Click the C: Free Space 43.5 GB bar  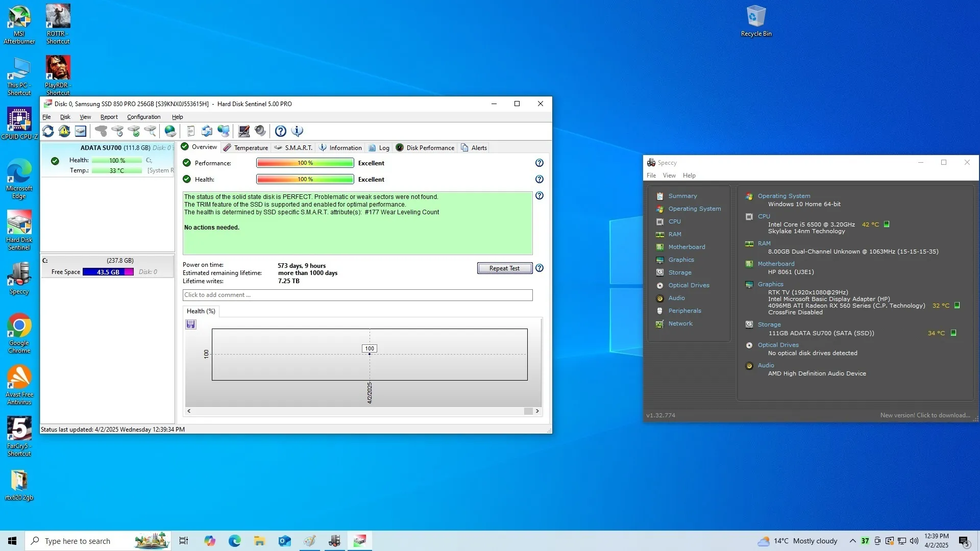108,272
